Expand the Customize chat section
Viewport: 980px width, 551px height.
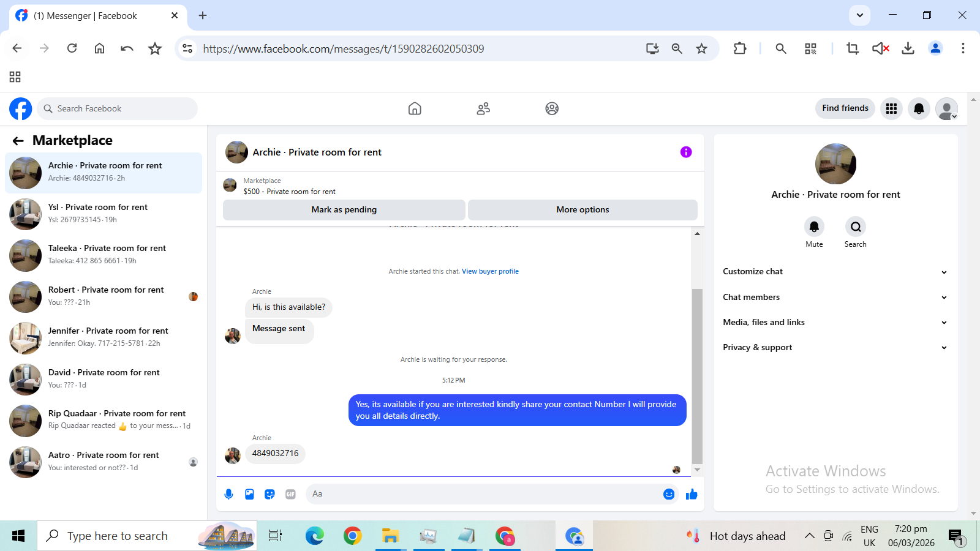point(835,272)
